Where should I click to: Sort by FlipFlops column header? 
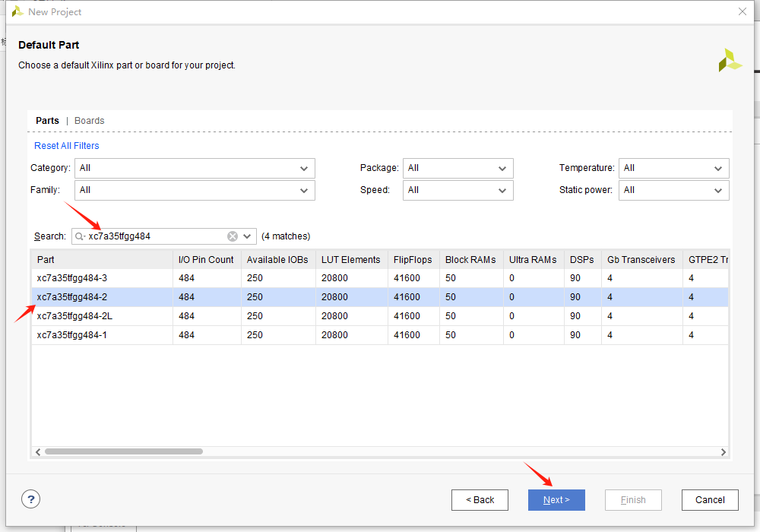413,260
